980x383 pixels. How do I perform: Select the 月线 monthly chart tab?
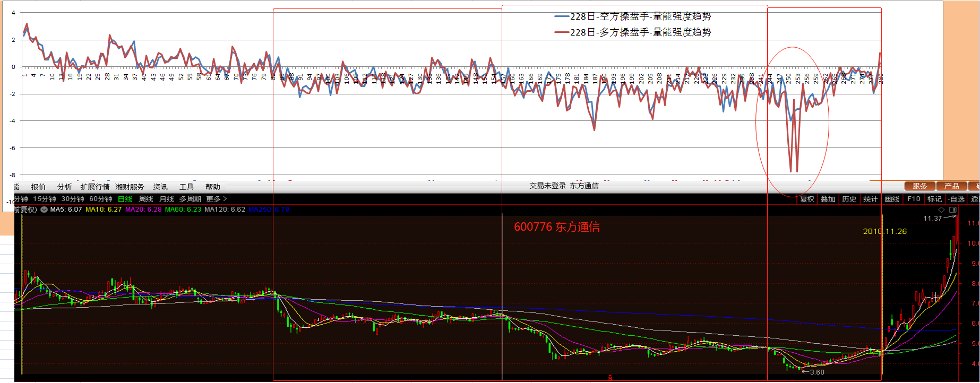tap(167, 199)
